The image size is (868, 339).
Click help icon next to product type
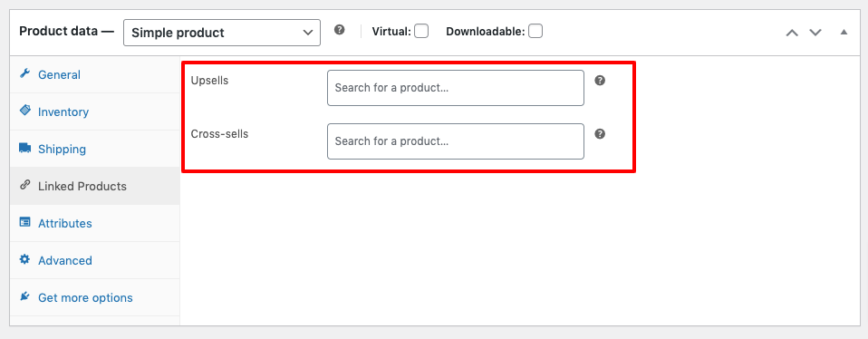340,30
